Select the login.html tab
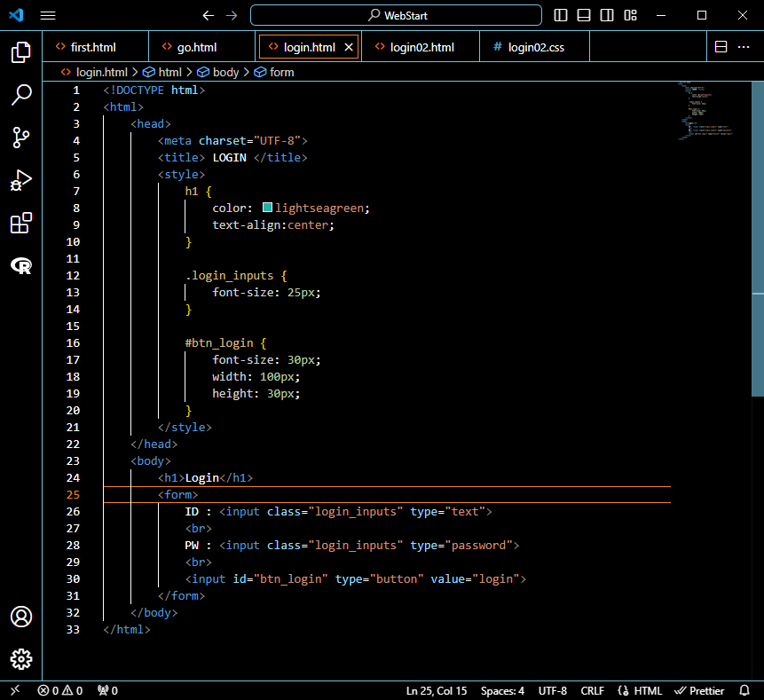This screenshot has width=764, height=700. tap(310, 47)
